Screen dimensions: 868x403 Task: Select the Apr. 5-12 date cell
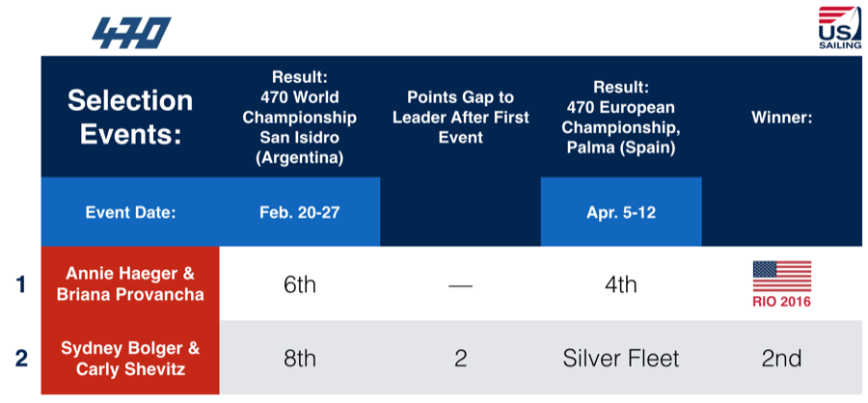(621, 212)
